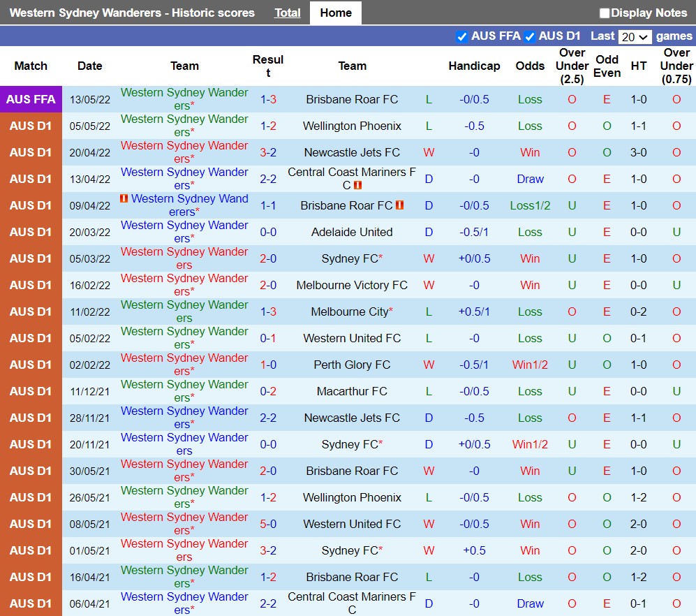Screen dimensions: 696x616
Task: Click the Handicap column header
Action: (474, 66)
